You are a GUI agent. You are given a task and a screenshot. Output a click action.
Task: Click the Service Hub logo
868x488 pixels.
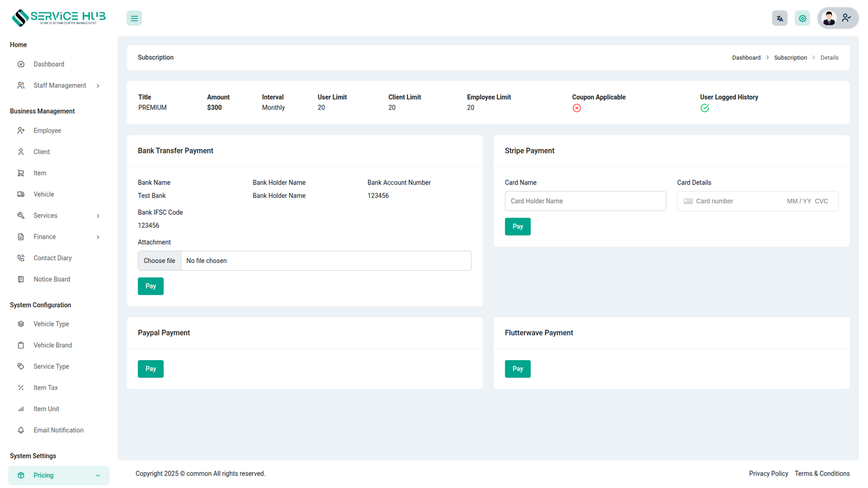tap(59, 18)
